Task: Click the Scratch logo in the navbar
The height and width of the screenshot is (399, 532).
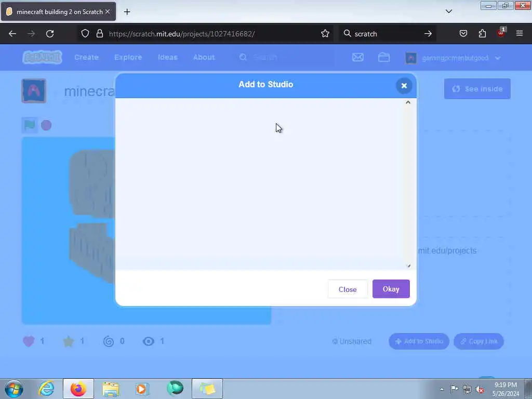Action: (x=43, y=57)
